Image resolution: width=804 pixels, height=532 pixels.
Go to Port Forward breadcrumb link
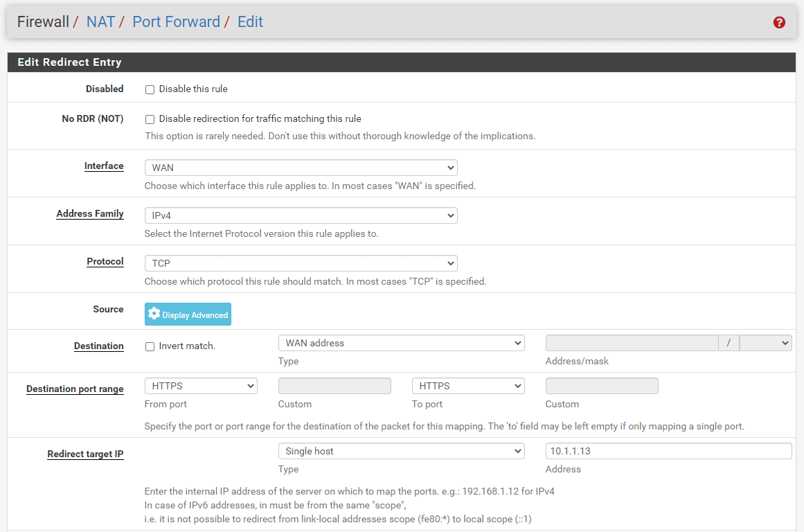(x=176, y=21)
